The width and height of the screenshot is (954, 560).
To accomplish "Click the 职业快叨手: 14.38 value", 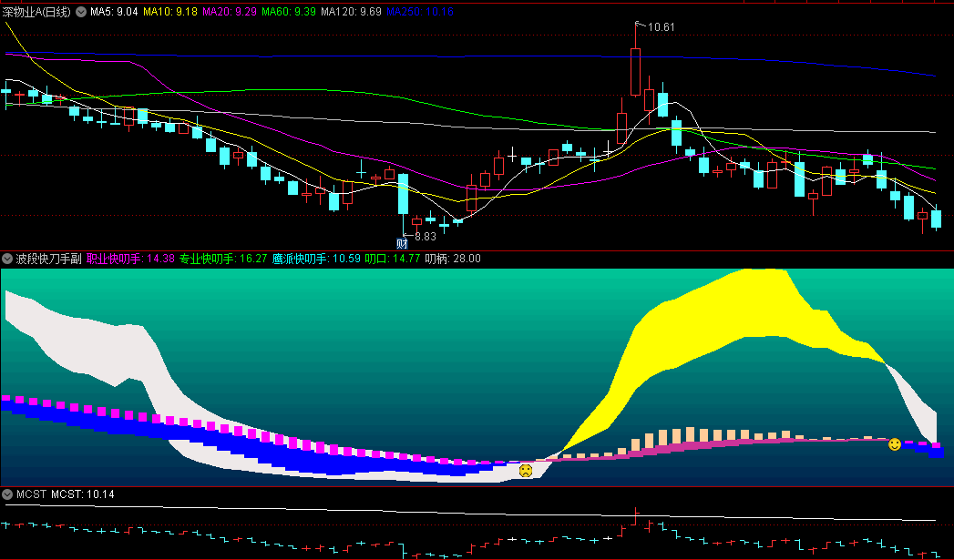I will pyautogui.click(x=131, y=259).
